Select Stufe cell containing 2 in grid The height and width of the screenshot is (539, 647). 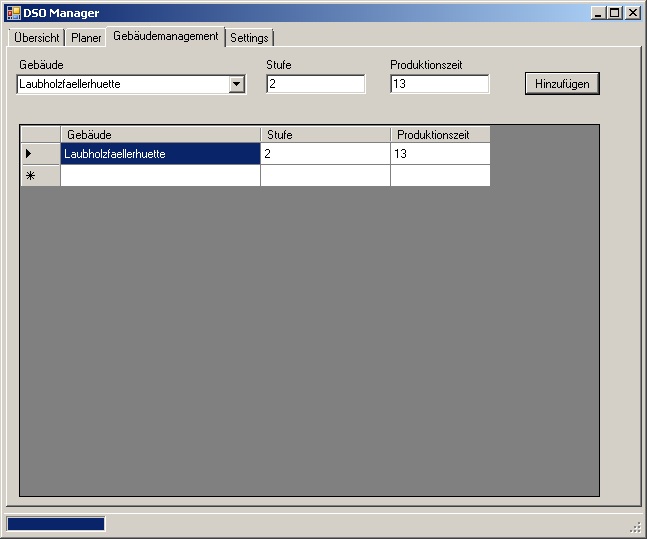[x=325, y=154]
